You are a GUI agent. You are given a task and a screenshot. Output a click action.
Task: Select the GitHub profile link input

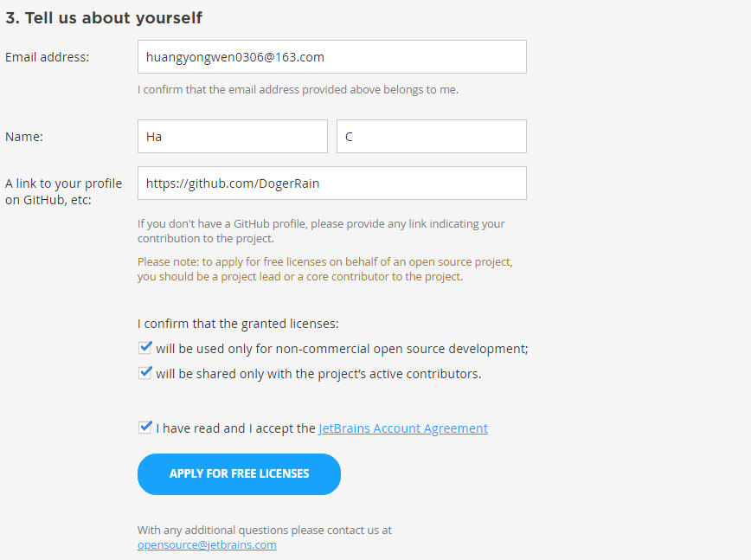(x=331, y=183)
